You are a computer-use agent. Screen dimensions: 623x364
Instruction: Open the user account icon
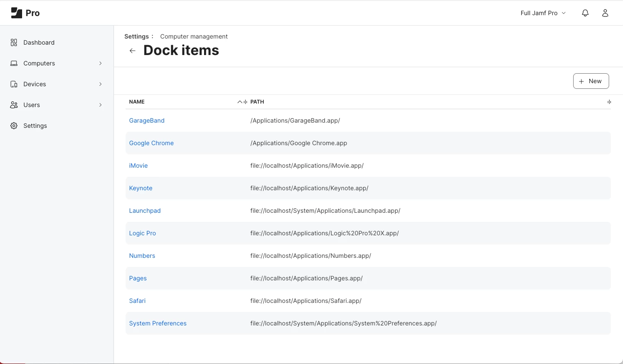click(605, 13)
